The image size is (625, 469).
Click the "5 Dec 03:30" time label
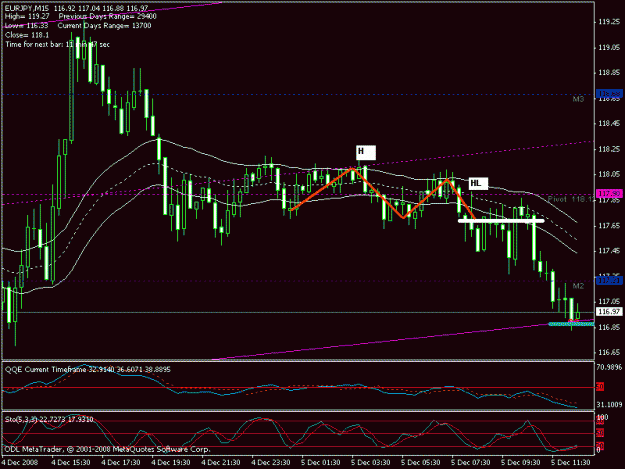371,462
